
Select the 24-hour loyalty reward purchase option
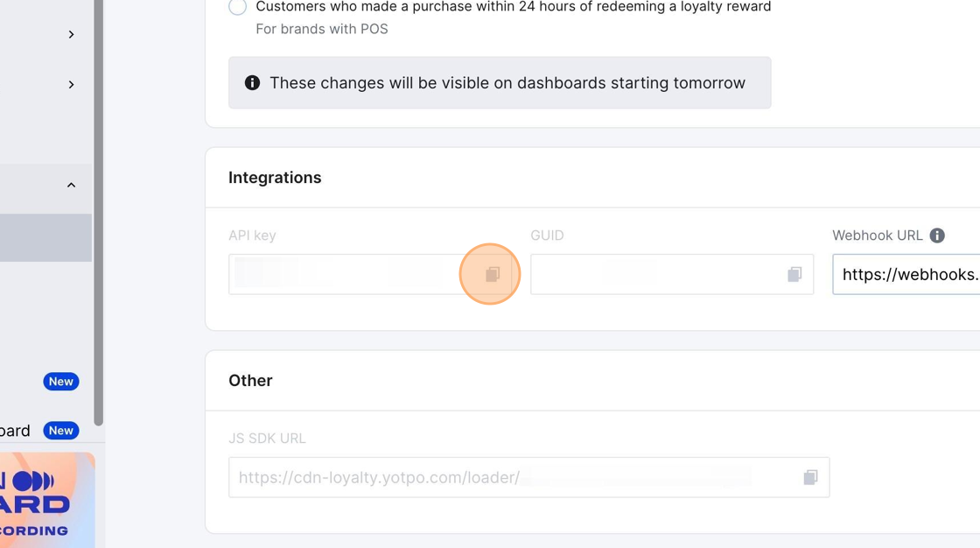point(237,7)
